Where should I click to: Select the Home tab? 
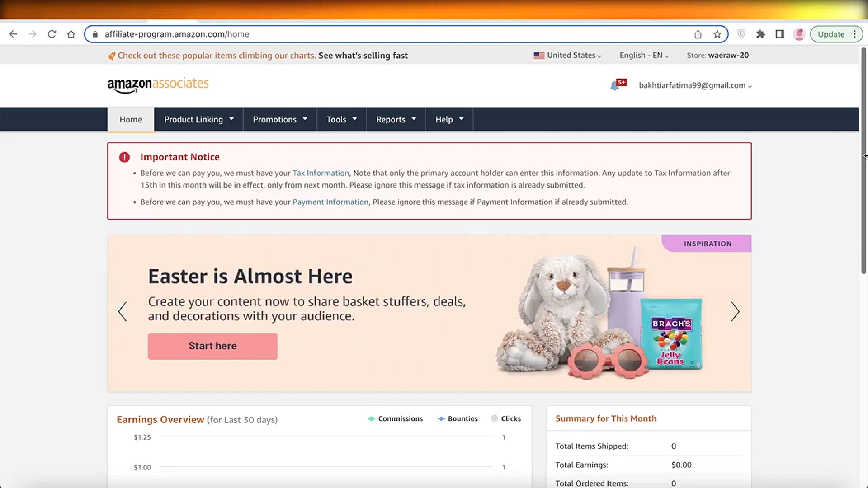click(x=131, y=119)
